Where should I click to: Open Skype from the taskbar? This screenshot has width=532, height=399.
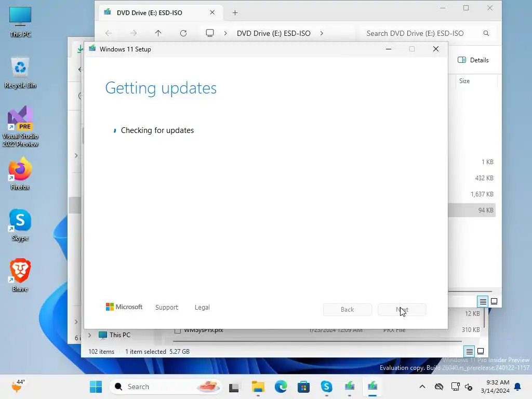point(326,387)
